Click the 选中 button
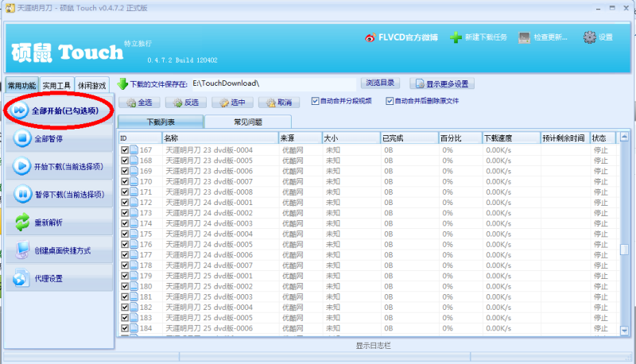 (x=232, y=103)
